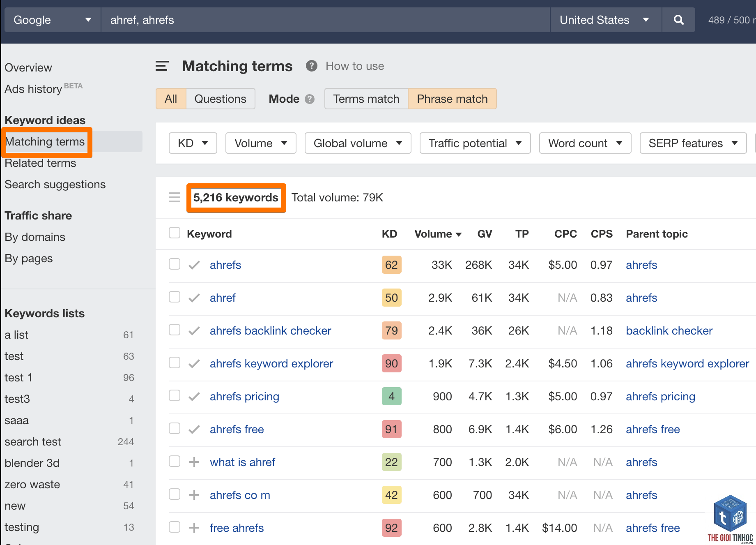Switch to the Questions tab

pyautogui.click(x=221, y=99)
